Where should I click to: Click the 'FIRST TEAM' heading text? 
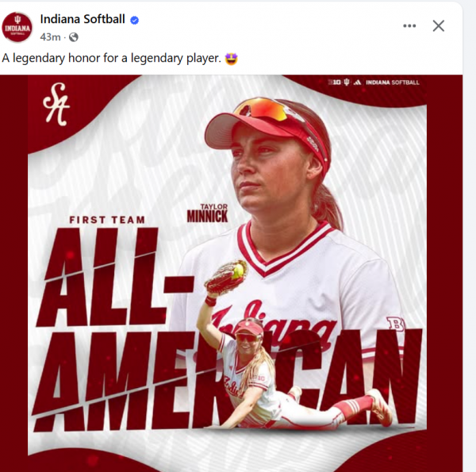(x=107, y=220)
